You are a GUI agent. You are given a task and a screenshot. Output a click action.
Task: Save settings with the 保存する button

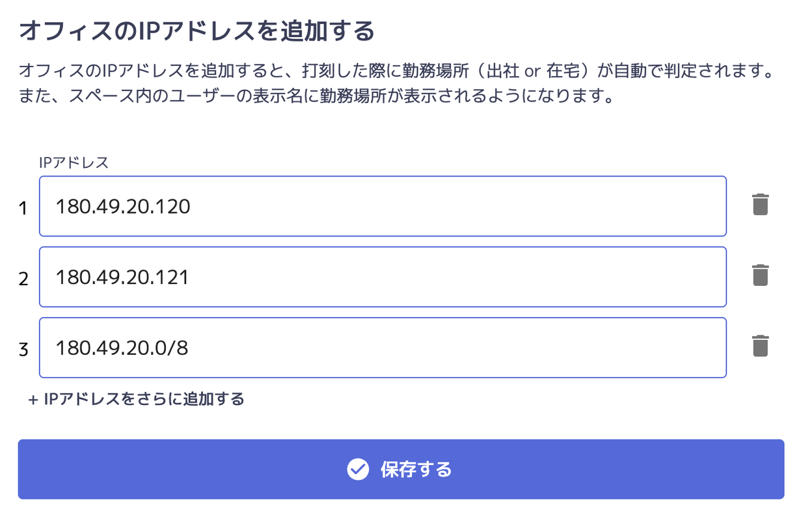pyautogui.click(x=401, y=469)
